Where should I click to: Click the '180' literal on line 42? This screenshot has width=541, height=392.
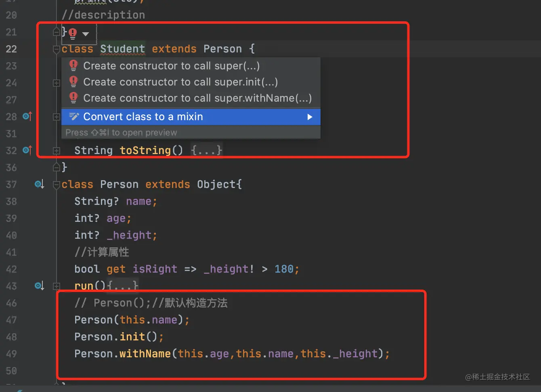click(284, 269)
